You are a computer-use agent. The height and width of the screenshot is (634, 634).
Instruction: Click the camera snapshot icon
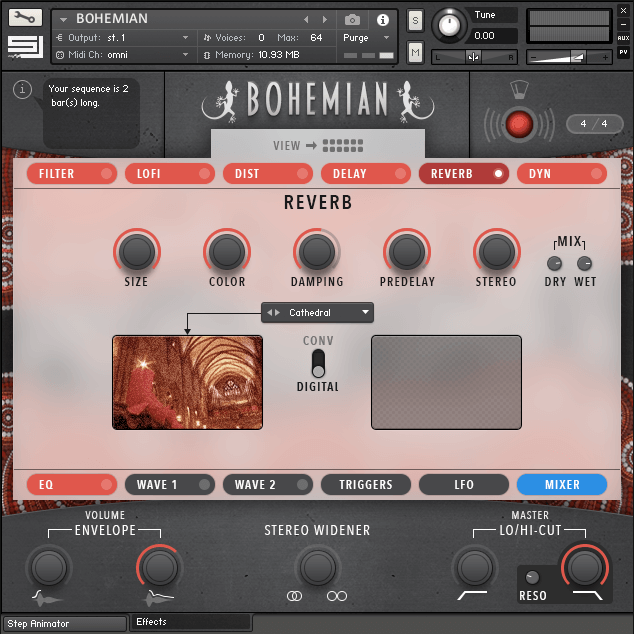pyautogui.click(x=352, y=19)
